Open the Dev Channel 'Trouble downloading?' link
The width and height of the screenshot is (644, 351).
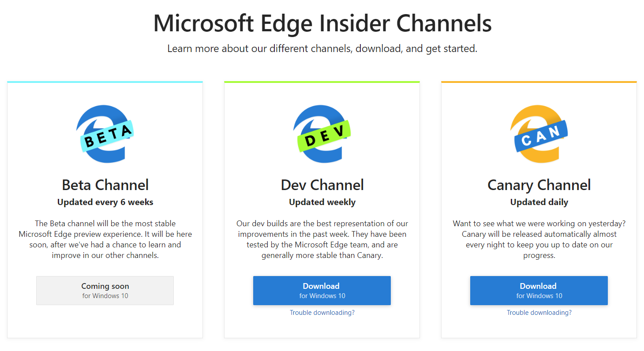[322, 312]
